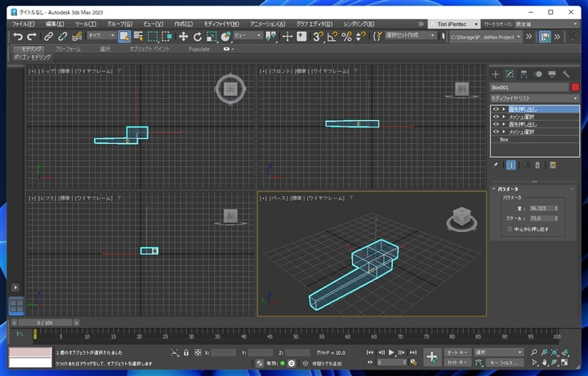Open Configure Modifier Sets icon
The width and height of the screenshot is (588, 376).
[x=553, y=165]
